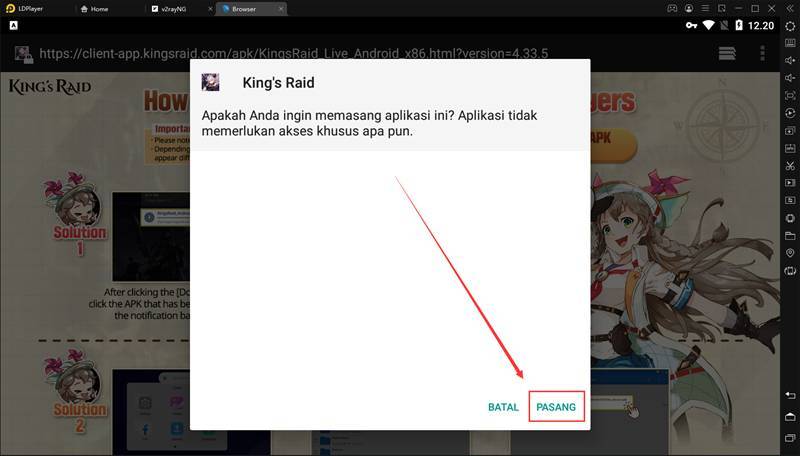
Task: Cancel installation with the BATAL button
Action: tap(503, 407)
